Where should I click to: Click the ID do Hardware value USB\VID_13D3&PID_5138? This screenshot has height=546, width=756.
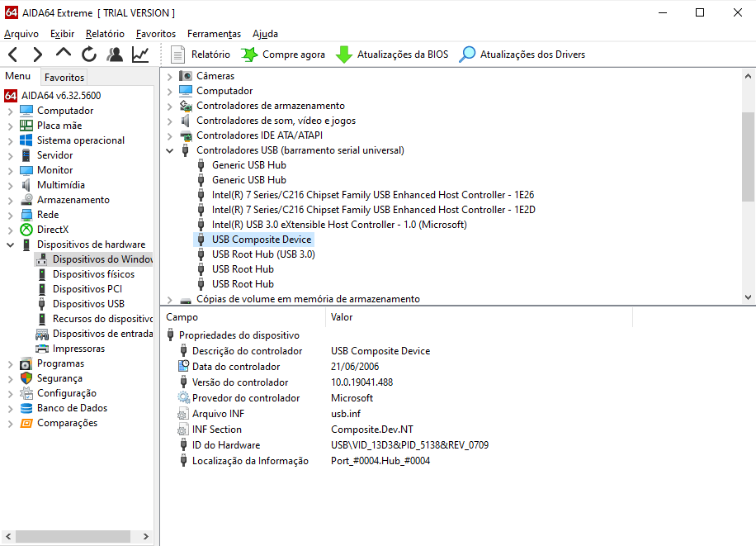(410, 445)
